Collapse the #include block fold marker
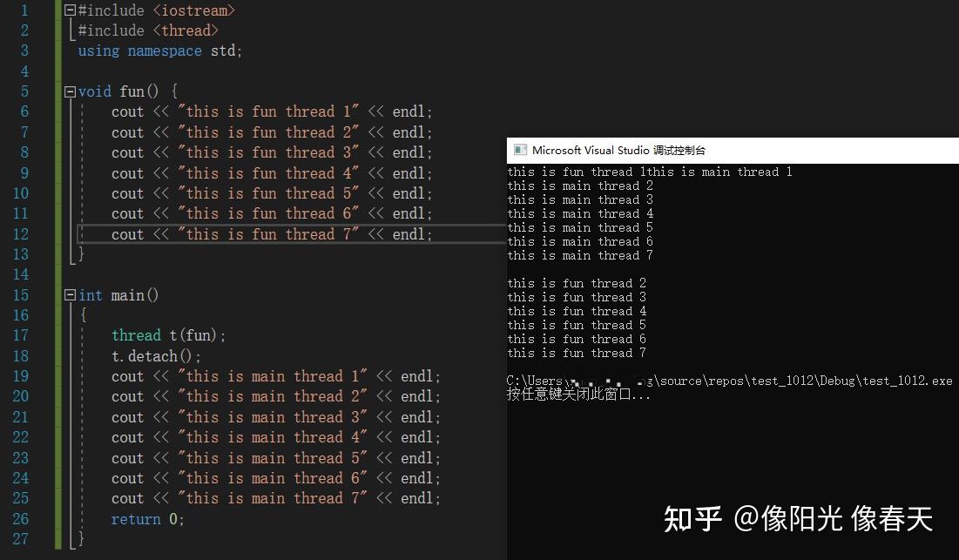This screenshot has height=560, width=959. (x=70, y=11)
